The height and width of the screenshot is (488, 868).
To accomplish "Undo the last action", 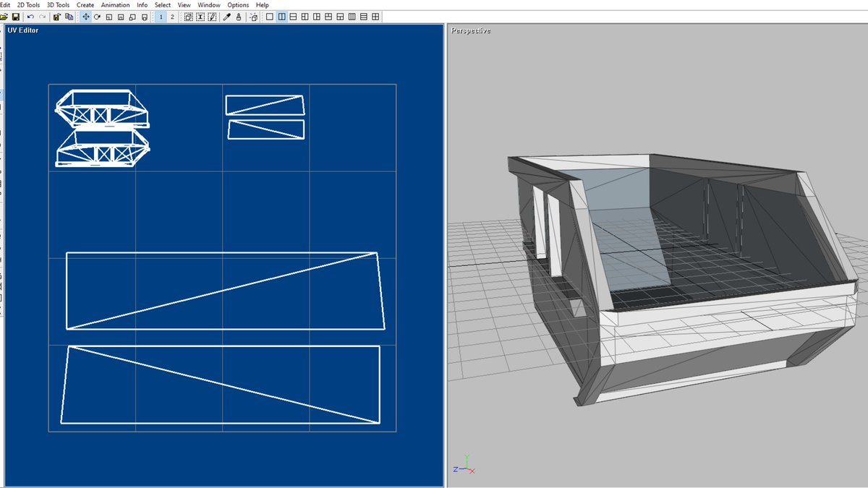I will click(31, 17).
